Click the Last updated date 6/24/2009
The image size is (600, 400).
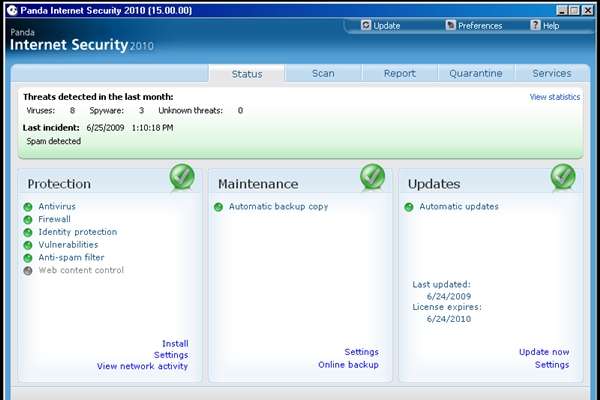449,296
